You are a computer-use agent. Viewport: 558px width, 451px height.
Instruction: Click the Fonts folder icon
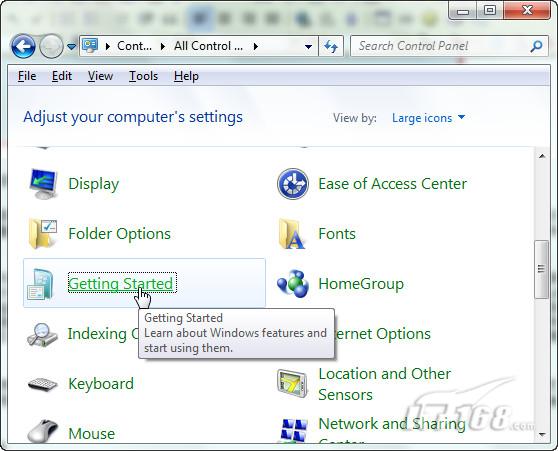pos(292,234)
